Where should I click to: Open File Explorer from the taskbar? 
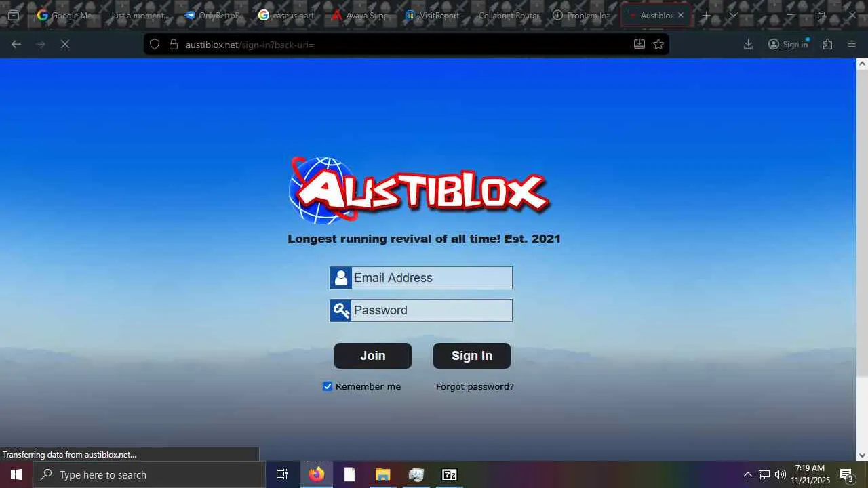point(382,474)
